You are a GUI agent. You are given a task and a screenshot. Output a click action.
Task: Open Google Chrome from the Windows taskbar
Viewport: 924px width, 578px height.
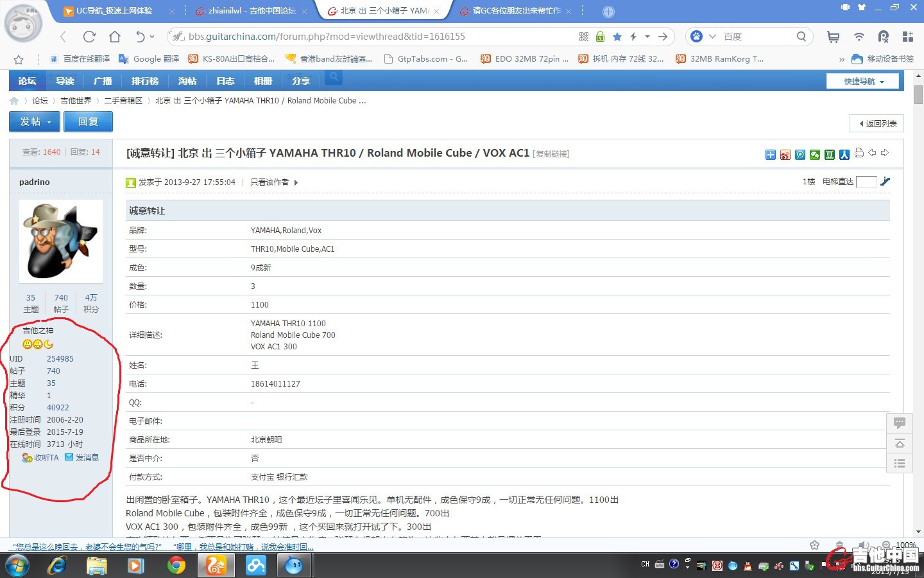176,565
